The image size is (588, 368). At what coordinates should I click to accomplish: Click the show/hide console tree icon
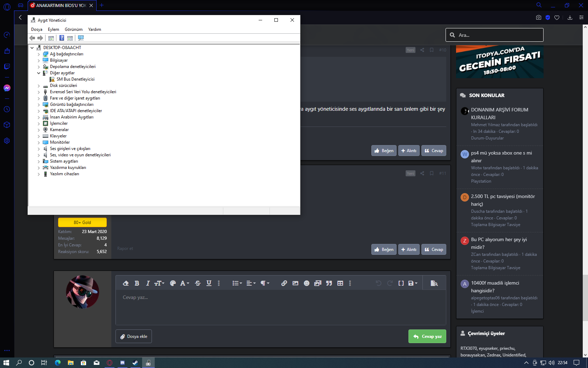coord(51,38)
